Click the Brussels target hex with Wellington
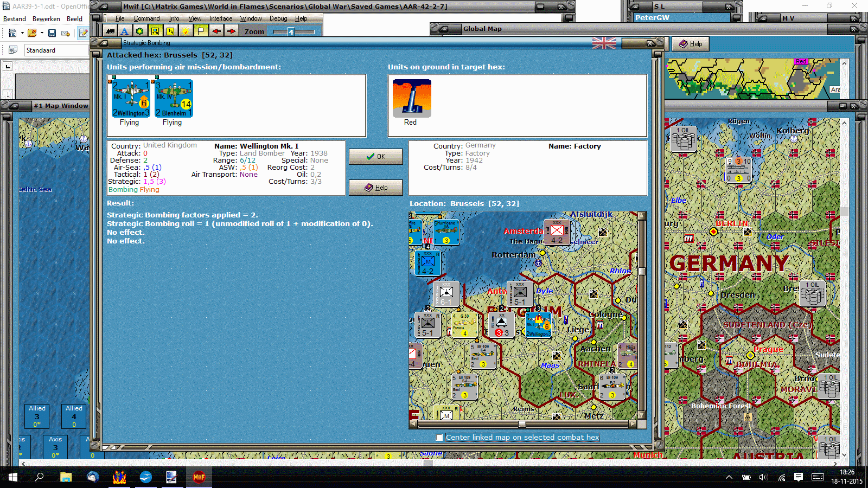The height and width of the screenshot is (488, 868). point(538,325)
